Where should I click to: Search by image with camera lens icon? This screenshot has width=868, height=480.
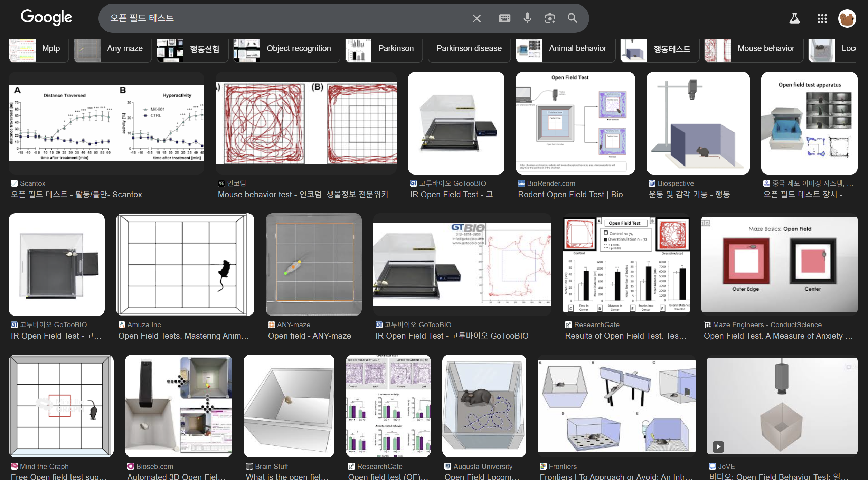(x=550, y=18)
